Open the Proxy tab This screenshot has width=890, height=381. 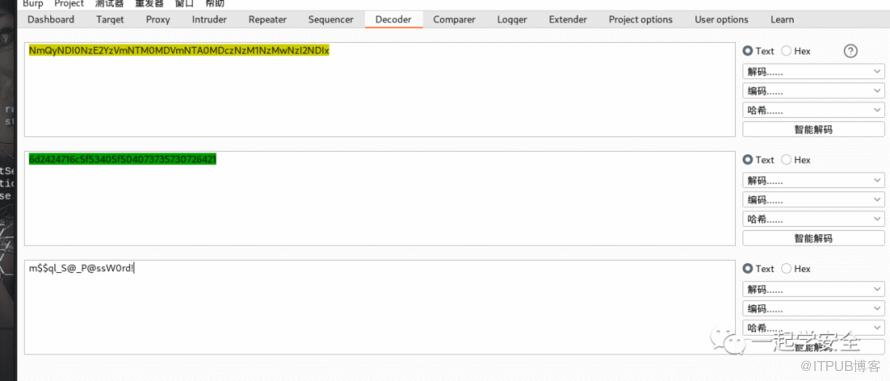158,19
